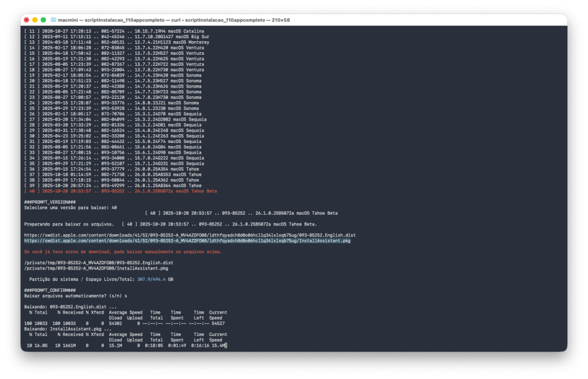Minimize the terminal with the yellow button
Screen dimensions: 588x379
coord(35,20)
